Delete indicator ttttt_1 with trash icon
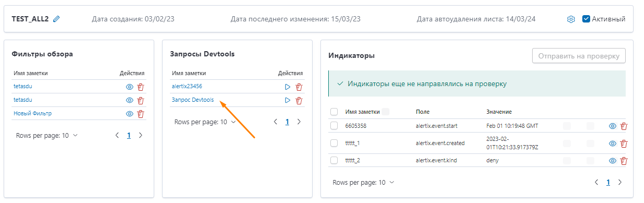The height and width of the screenshot is (203, 644). [624, 144]
